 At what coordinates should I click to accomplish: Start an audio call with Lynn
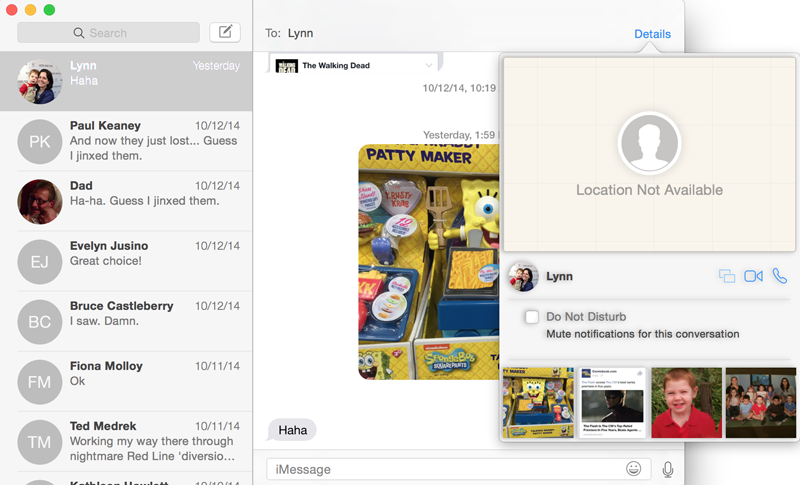click(x=780, y=276)
